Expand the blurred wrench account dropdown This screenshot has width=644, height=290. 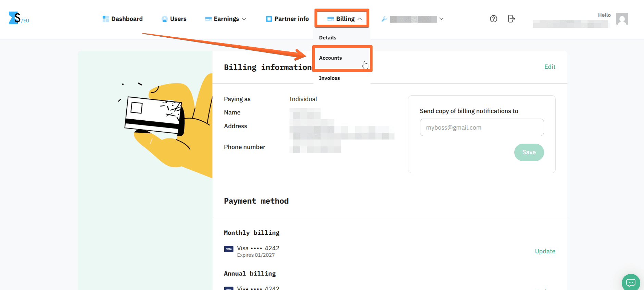[x=413, y=19]
